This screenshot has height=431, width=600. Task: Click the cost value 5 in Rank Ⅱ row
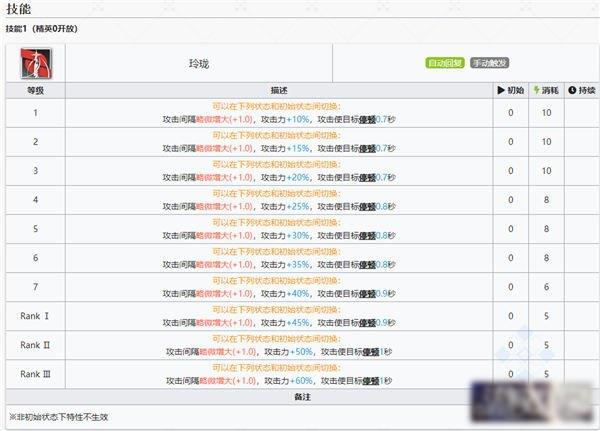coord(546,345)
